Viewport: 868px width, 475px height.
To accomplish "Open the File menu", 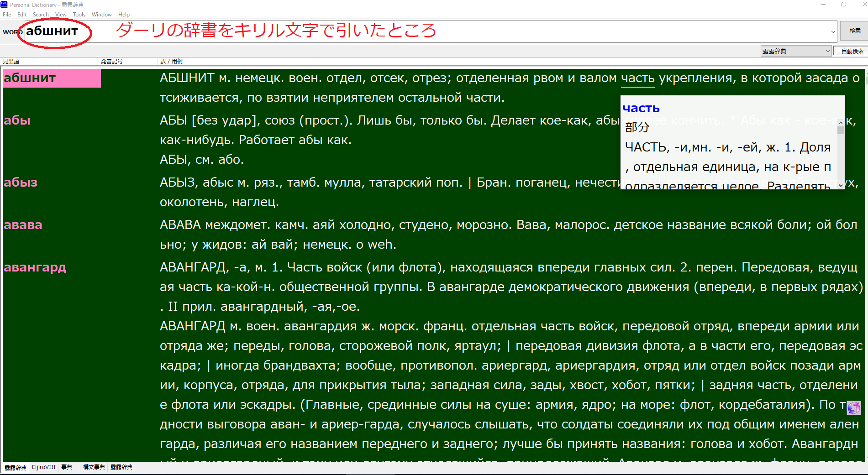I will [7, 15].
